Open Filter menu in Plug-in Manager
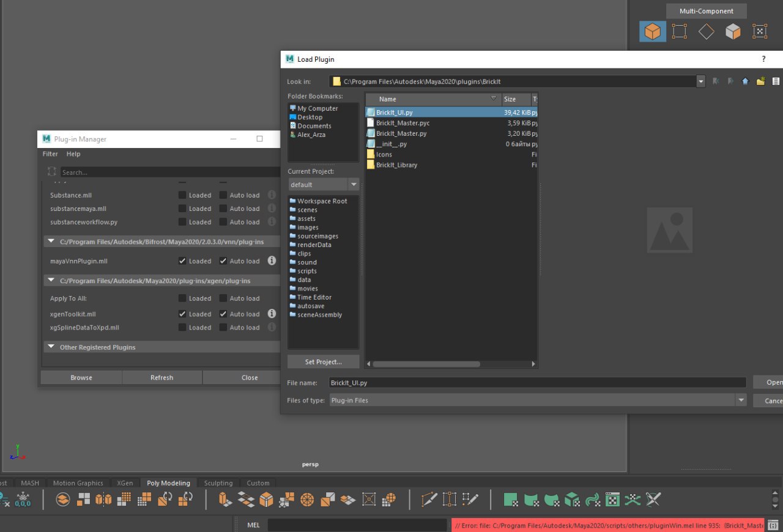783x532 pixels. [50, 154]
